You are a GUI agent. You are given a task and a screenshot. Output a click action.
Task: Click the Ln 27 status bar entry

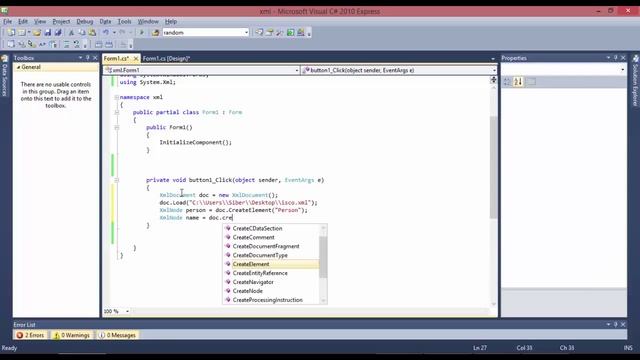tap(480, 348)
